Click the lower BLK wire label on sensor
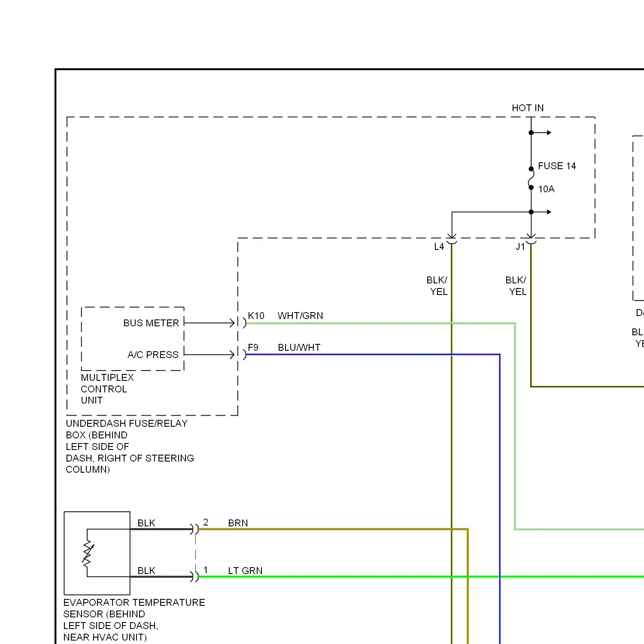The height and width of the screenshot is (644, 644). tap(146, 571)
